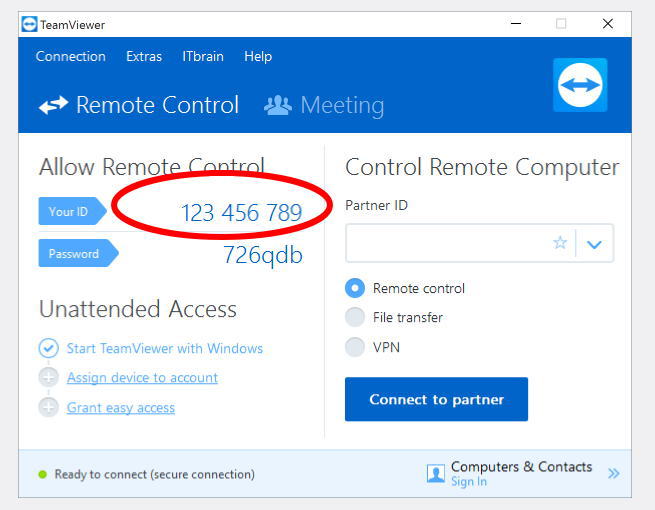Select the Remote control radio option

tap(355, 288)
